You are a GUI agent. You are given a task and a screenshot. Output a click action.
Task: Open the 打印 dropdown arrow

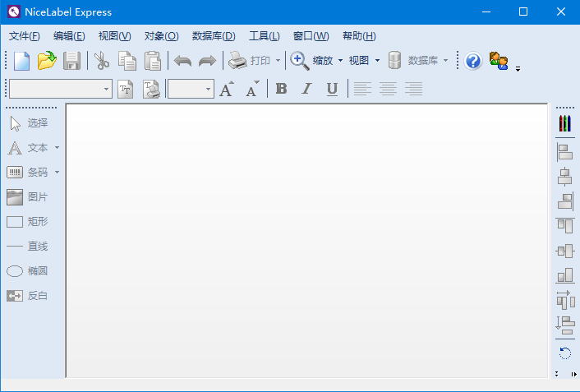point(278,60)
